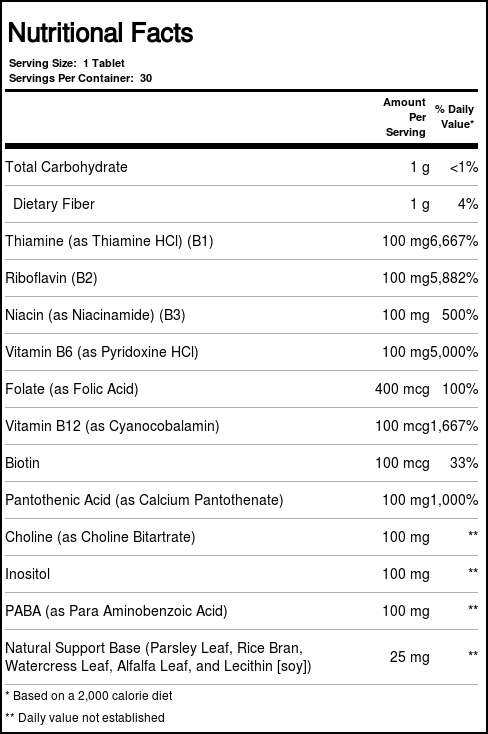488x734 pixels.
Task: Click the % Daily Value column header
Action: 455,117
